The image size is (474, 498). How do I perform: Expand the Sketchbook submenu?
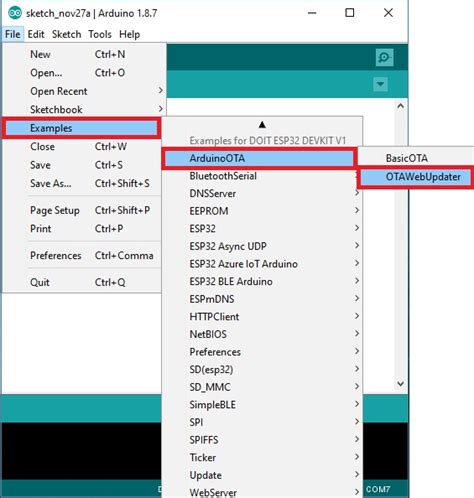click(x=82, y=109)
